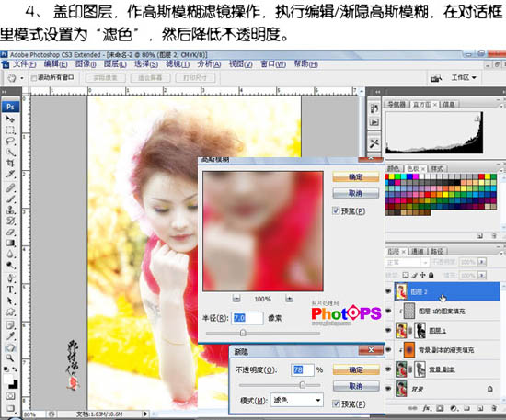506x420 pixels.
Task: Select the Type tool
Action: coord(10,289)
